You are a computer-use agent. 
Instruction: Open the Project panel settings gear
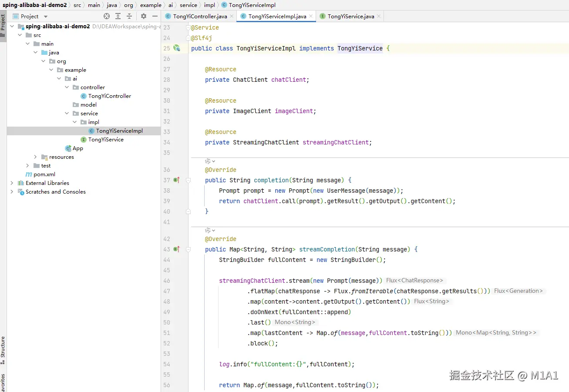[x=144, y=16]
